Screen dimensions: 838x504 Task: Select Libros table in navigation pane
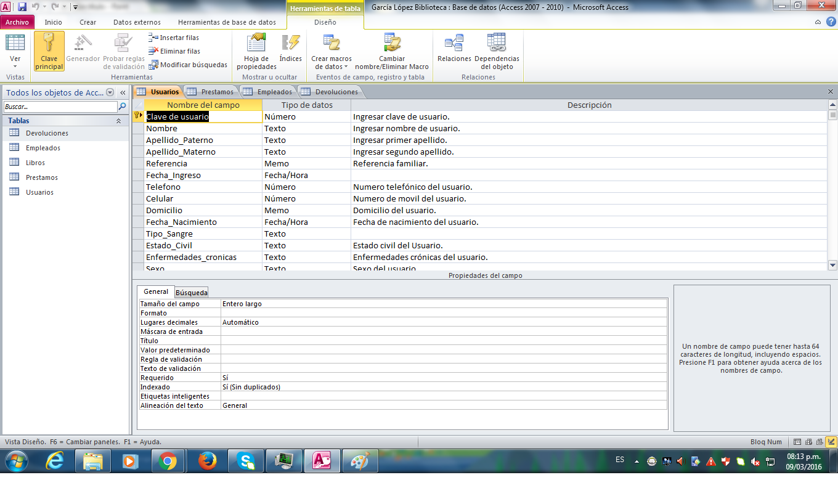[35, 163]
